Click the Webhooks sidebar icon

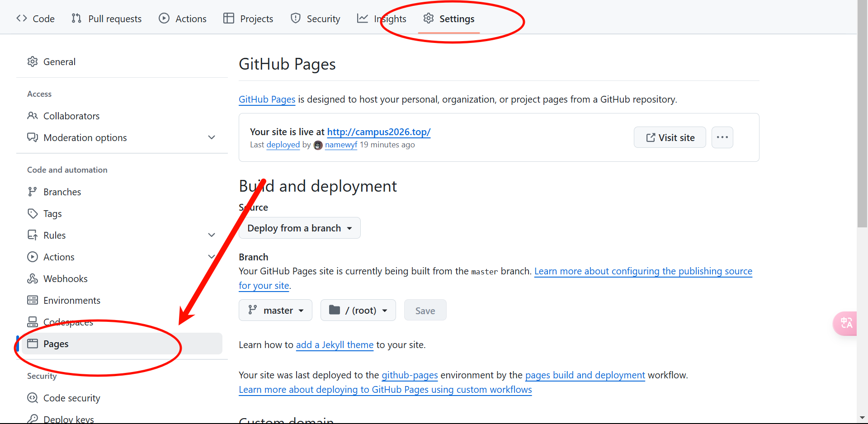pos(33,279)
